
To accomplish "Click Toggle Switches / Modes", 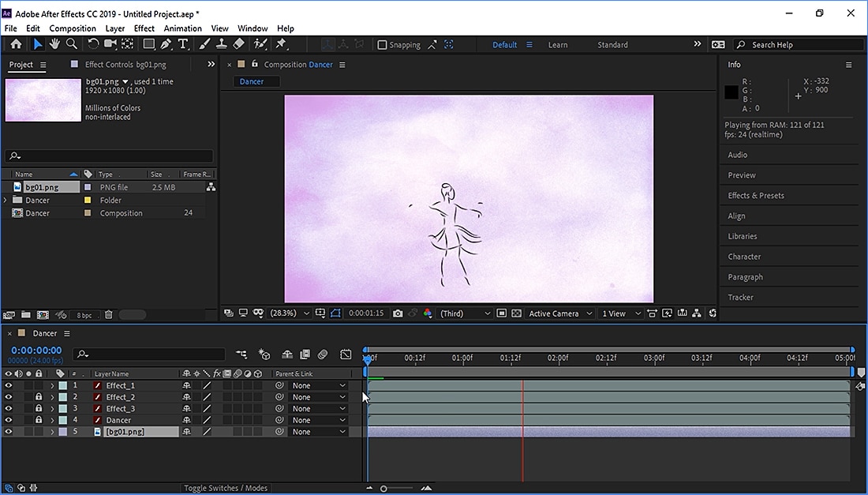I will tap(226, 488).
